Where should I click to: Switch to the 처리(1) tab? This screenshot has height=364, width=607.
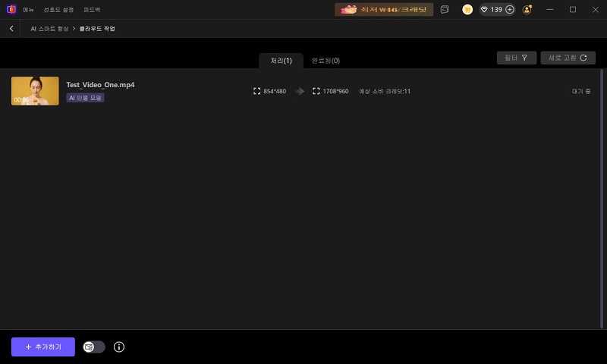(281, 61)
